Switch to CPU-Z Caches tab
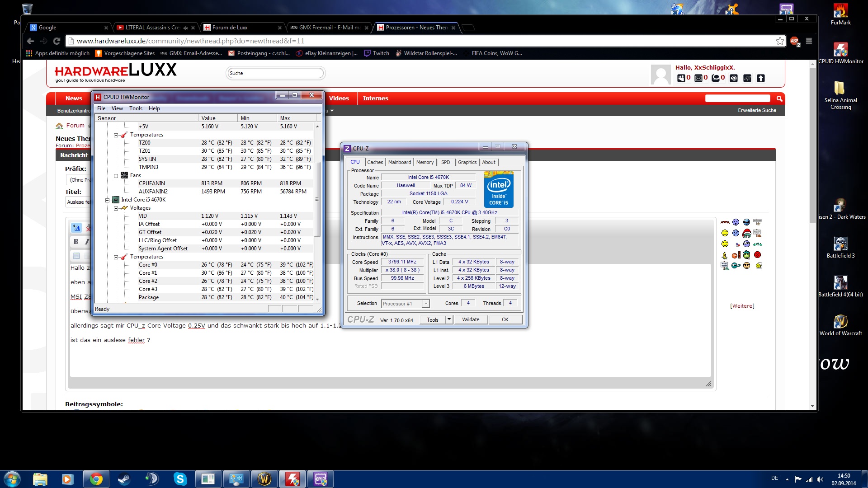Image resolution: width=868 pixels, height=488 pixels. [375, 162]
